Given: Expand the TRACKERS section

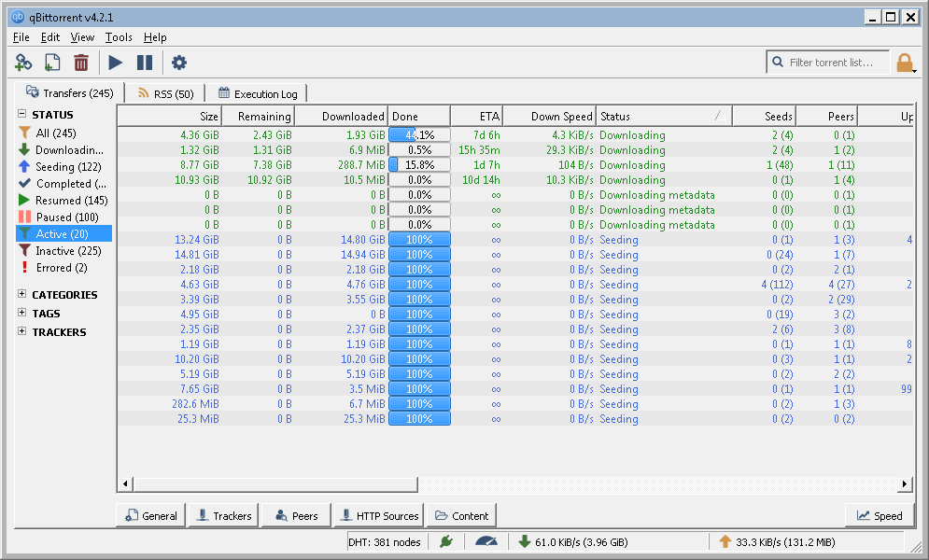Looking at the screenshot, I should coord(21,331).
